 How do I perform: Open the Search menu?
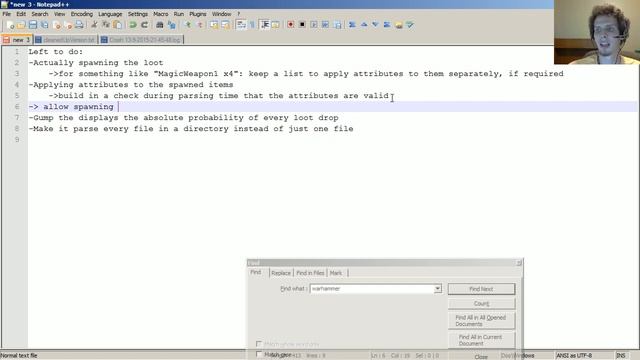click(x=40, y=14)
